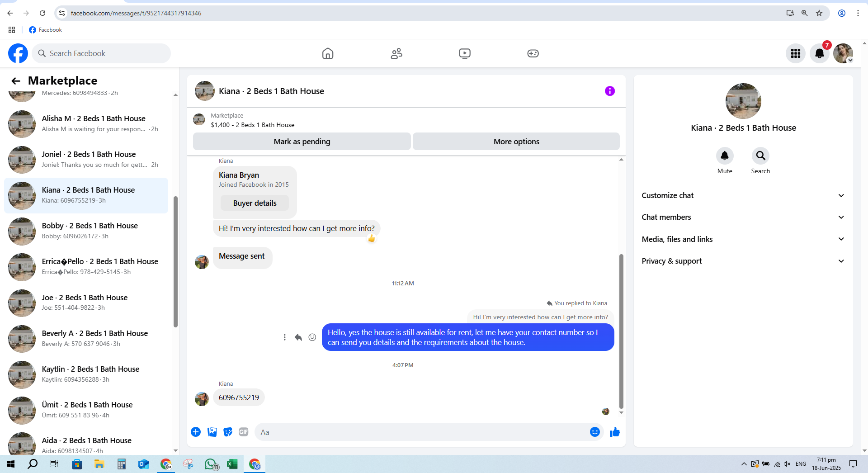The width and height of the screenshot is (868, 473).
Task: Go back using the Marketplace back arrow
Action: pos(16,81)
